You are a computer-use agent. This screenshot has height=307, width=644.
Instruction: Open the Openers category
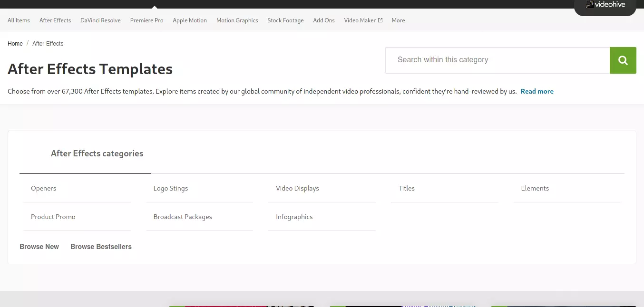coord(77,188)
